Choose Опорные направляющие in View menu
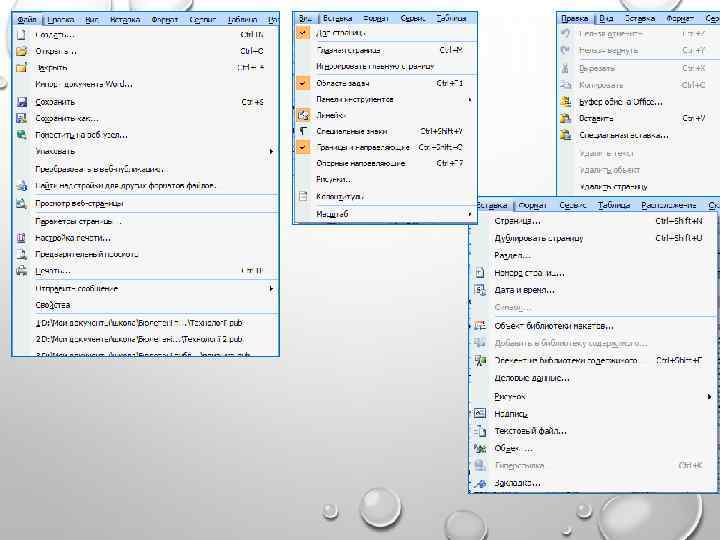The height and width of the screenshot is (540, 720). point(361,163)
